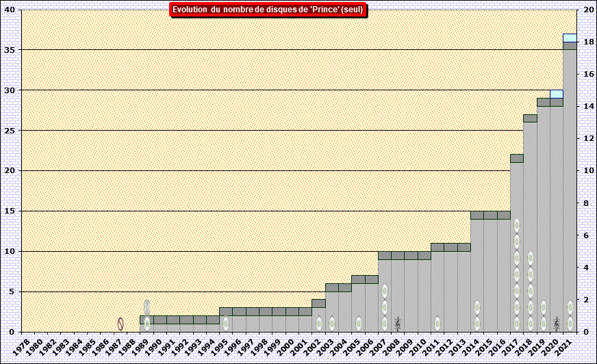Click the red circle icon above 1987
Screen dimensions: 597x364
tap(120, 324)
